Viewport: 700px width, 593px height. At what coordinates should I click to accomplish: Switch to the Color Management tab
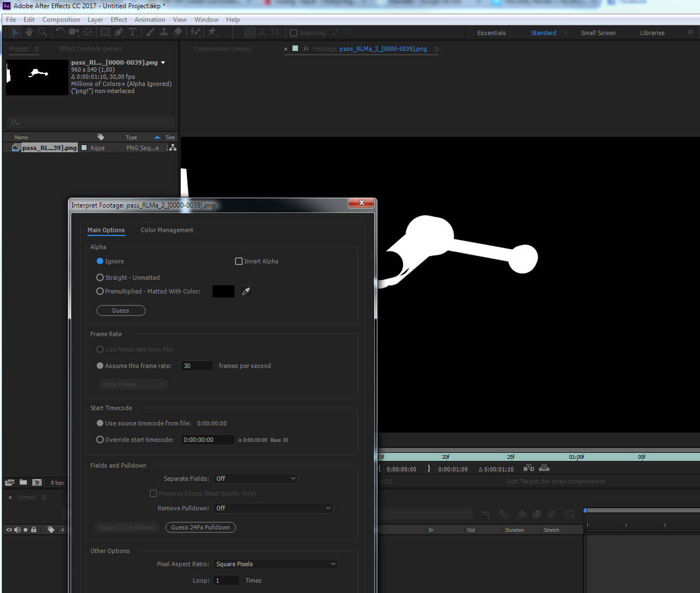pyautogui.click(x=167, y=230)
